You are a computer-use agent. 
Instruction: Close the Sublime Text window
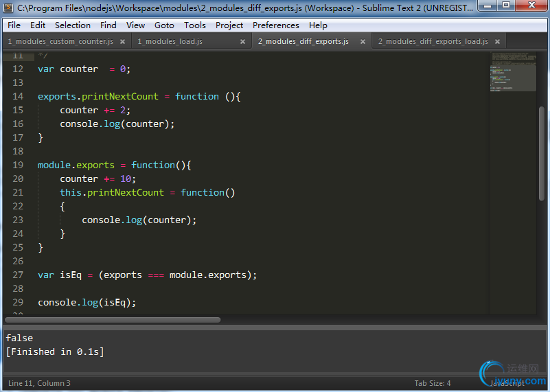[531, 5]
